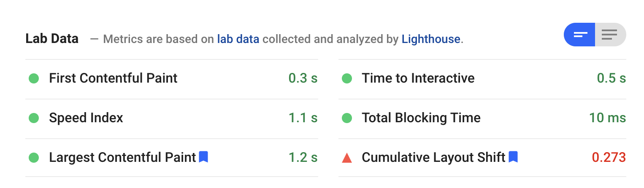Open the Lighthouse link
This screenshot has height=188, width=644.
pyautogui.click(x=431, y=39)
